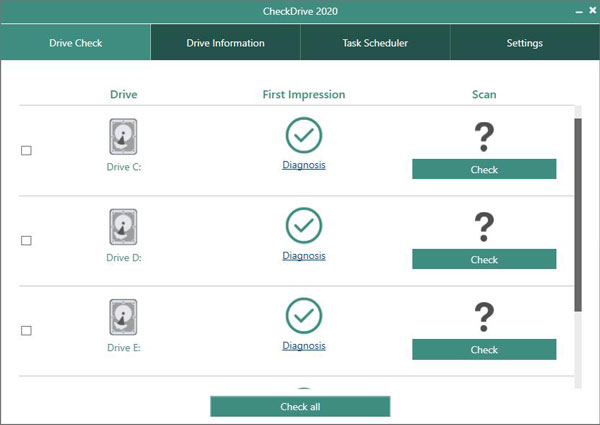Viewport: 600px width, 425px height.
Task: Click the Drive C: hard disk icon
Action: [x=123, y=137]
